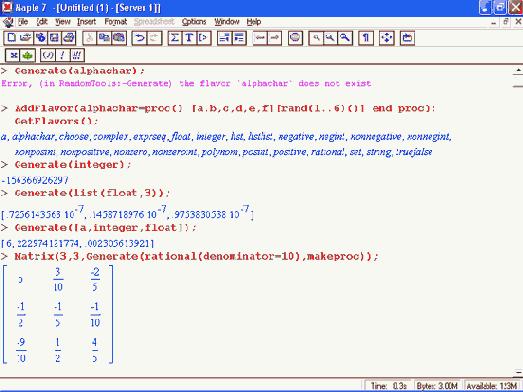This screenshot has height=392, width=523.
Task: Insert Maple input via the Sigma icon
Action: coord(174,38)
